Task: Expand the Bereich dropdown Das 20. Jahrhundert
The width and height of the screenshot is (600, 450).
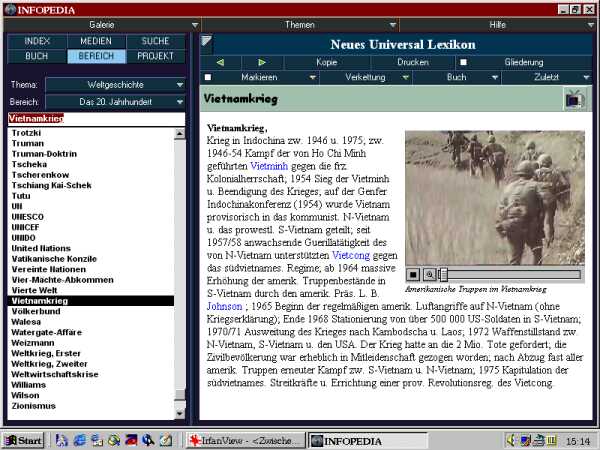Action: [x=115, y=102]
